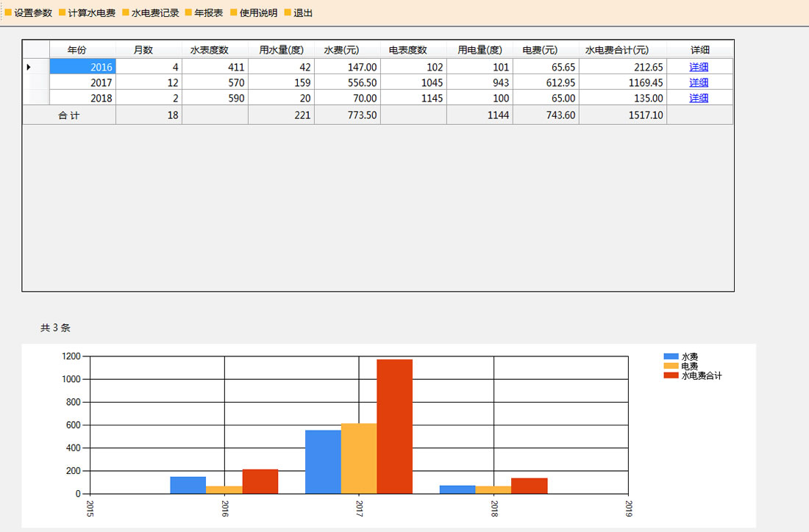Click electric meter reading 1145
The image size is (809, 532).
coord(413,98)
